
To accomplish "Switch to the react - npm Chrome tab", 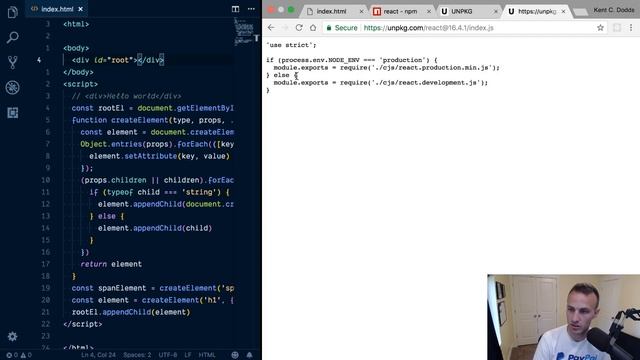I will pos(400,11).
